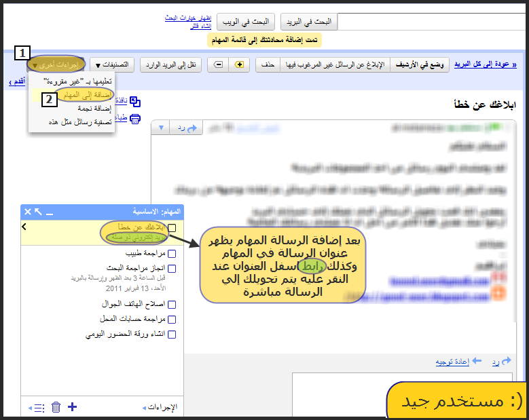The image size is (529, 420).
Task: Click the search input field
Action: pyautogui.click(x=431, y=22)
